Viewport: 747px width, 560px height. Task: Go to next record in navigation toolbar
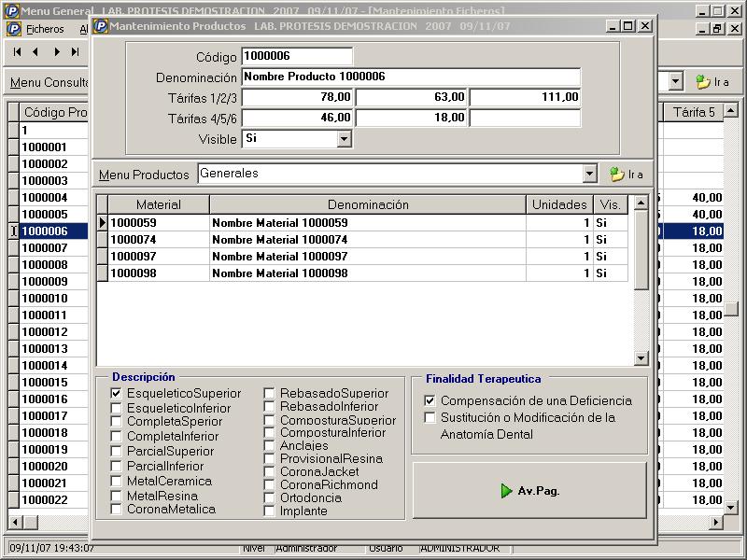click(57, 52)
